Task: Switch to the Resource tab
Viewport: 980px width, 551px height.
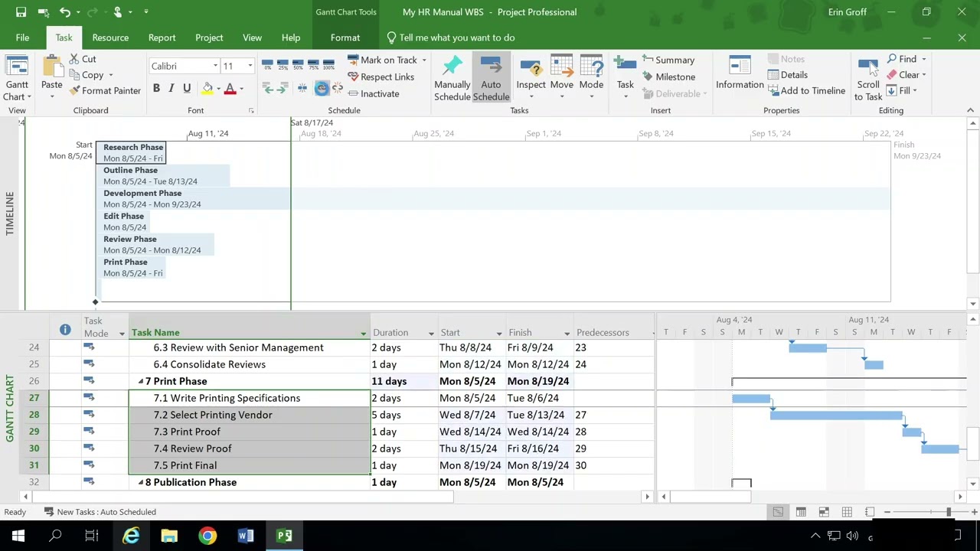Action: (110, 37)
